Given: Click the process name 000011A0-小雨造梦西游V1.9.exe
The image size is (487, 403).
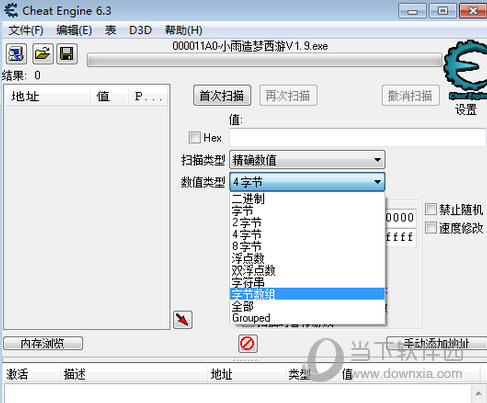Looking at the screenshot, I should 250,46.
